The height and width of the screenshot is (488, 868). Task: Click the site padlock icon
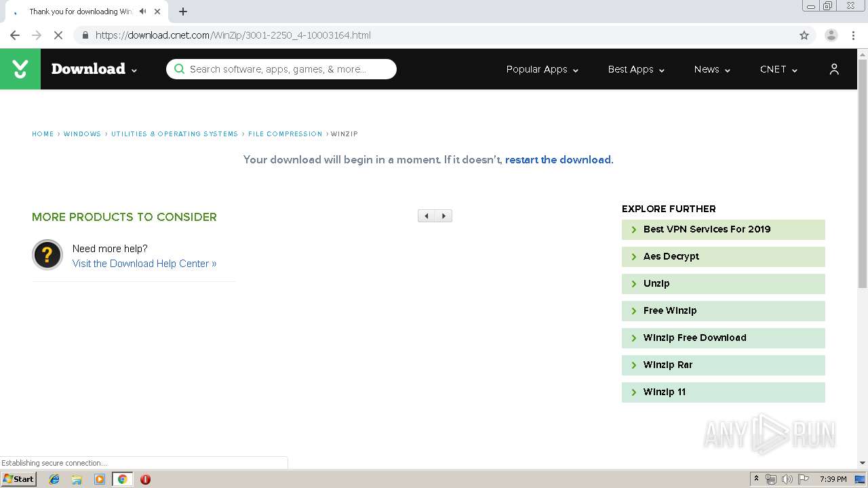coord(85,35)
